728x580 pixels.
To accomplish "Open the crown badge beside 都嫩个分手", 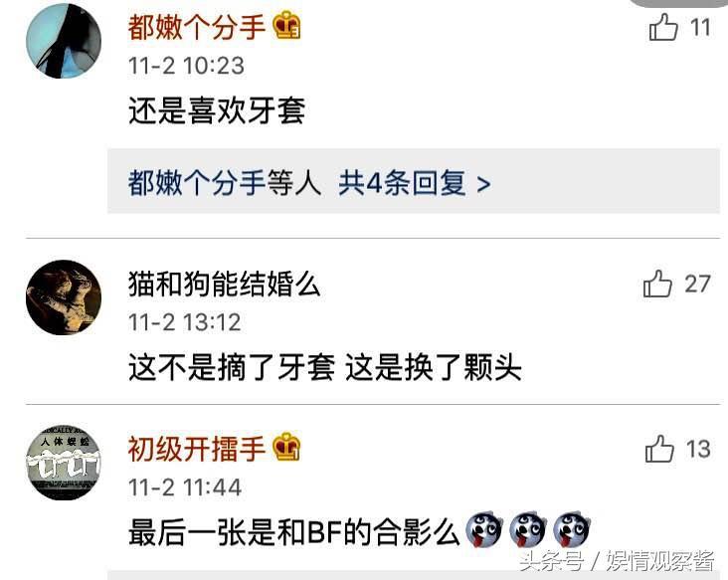I will pyautogui.click(x=286, y=25).
